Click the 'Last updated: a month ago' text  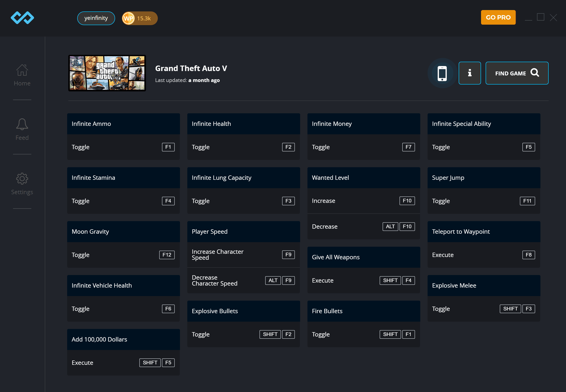pos(187,80)
